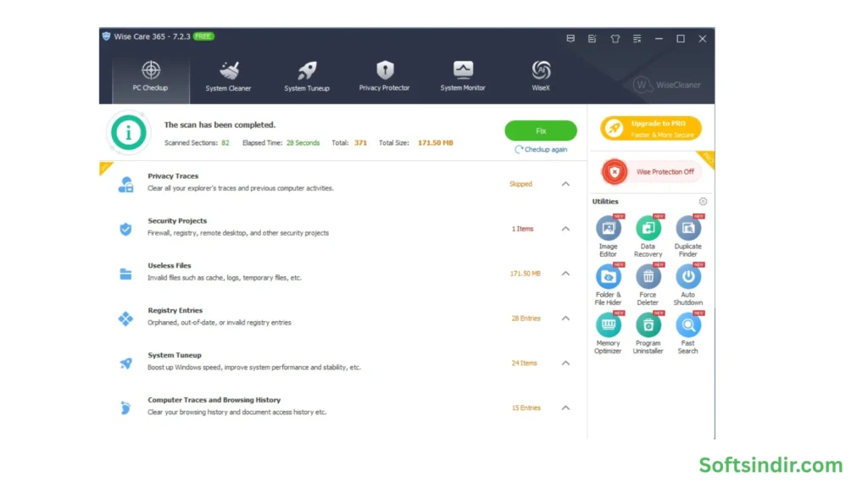The height and width of the screenshot is (488, 868).
Task: Expand the Registry Entries section
Action: (565, 319)
